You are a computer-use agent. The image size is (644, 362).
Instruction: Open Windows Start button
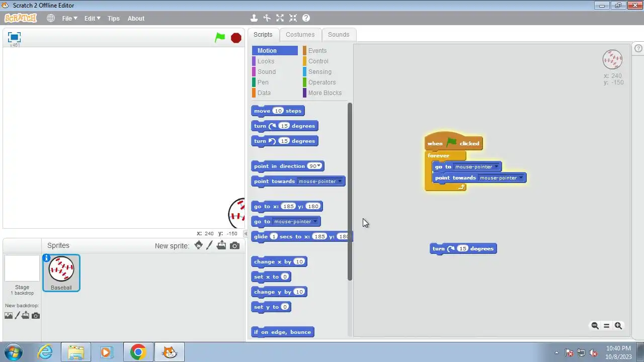pyautogui.click(x=13, y=352)
